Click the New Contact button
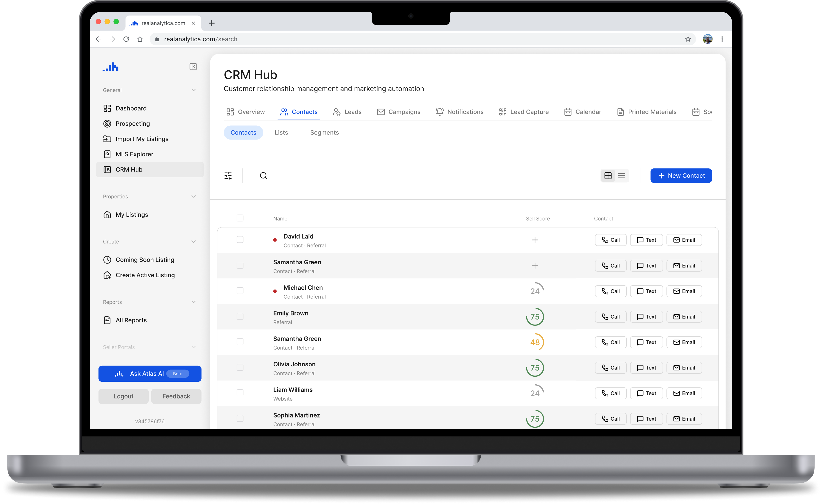The width and height of the screenshot is (822, 504). (x=681, y=175)
